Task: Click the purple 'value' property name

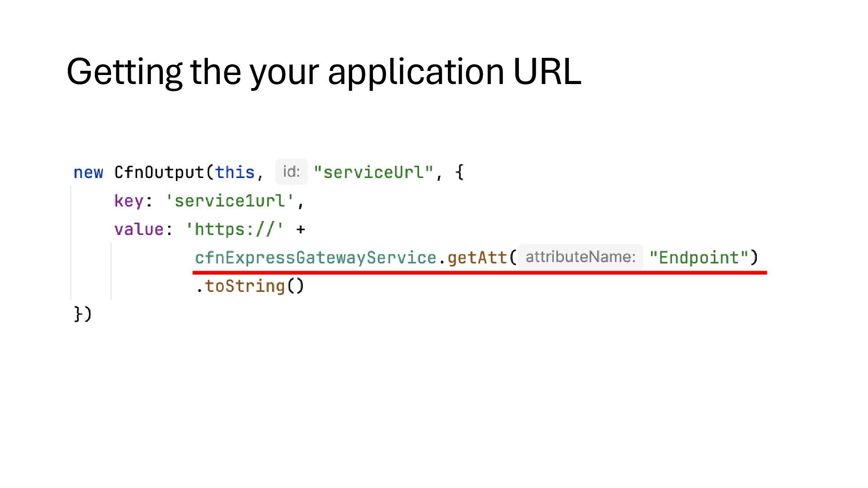Action: (139, 229)
